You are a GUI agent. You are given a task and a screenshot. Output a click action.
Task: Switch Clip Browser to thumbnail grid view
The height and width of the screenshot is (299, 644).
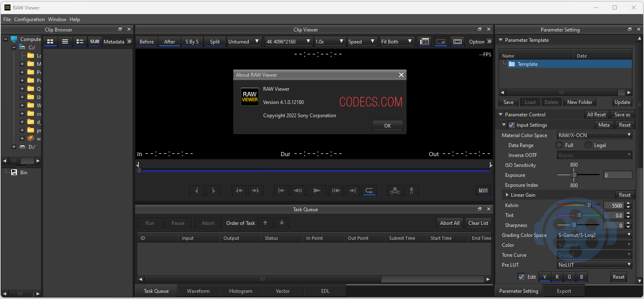(x=50, y=41)
